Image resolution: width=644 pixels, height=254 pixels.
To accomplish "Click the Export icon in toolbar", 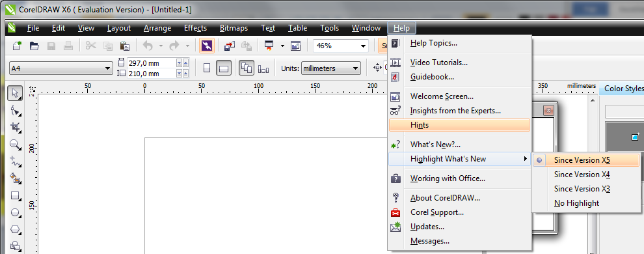I will point(247,46).
